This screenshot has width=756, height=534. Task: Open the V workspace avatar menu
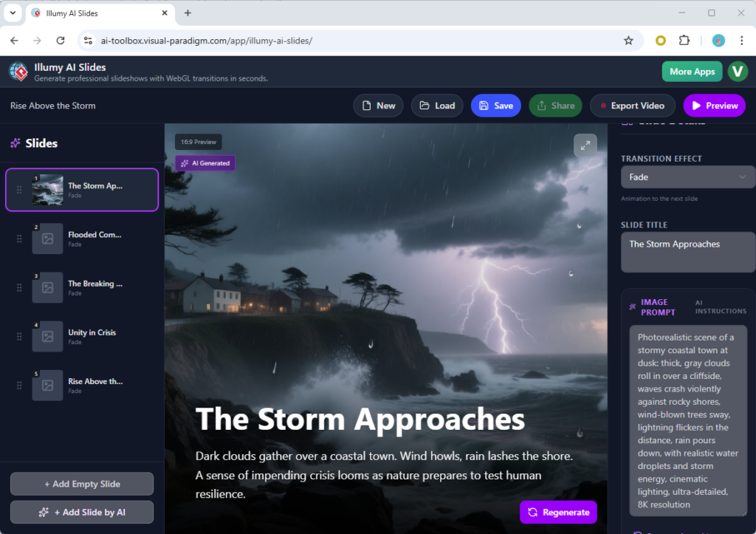[x=738, y=72]
